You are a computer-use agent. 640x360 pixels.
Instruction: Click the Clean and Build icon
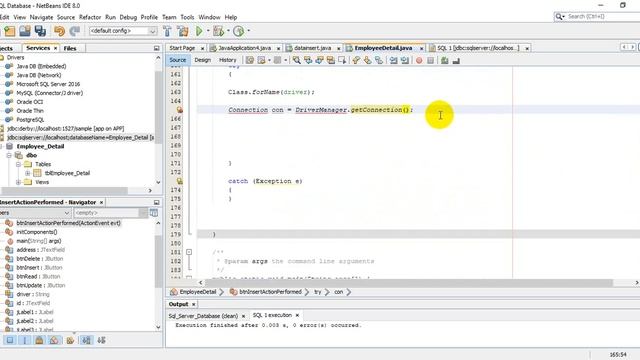pyautogui.click(x=182, y=31)
